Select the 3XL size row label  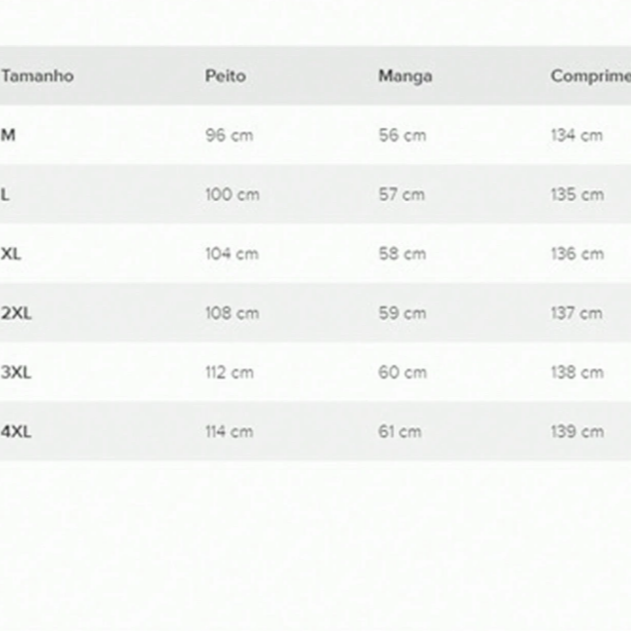[x=16, y=372]
